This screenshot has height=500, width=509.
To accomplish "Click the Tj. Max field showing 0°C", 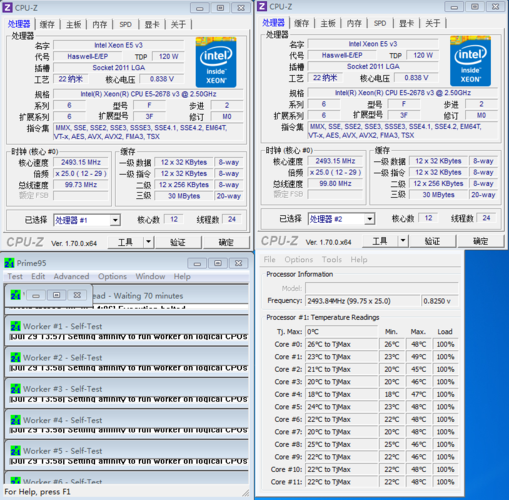I will coord(341,332).
